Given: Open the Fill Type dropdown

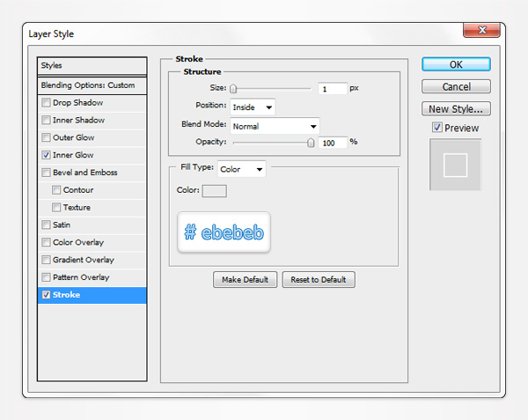Looking at the screenshot, I should (241, 168).
